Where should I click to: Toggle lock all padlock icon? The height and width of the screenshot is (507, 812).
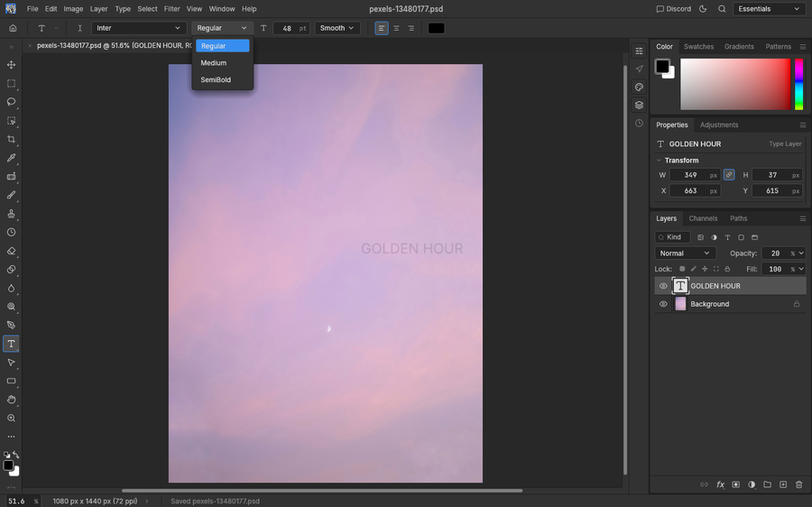click(727, 269)
